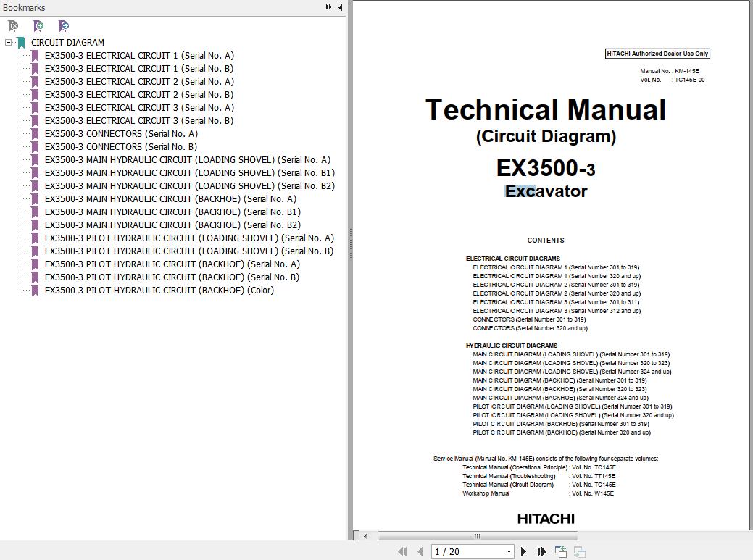
Task: Open the page number dropdown arrow
Action: coord(509,552)
